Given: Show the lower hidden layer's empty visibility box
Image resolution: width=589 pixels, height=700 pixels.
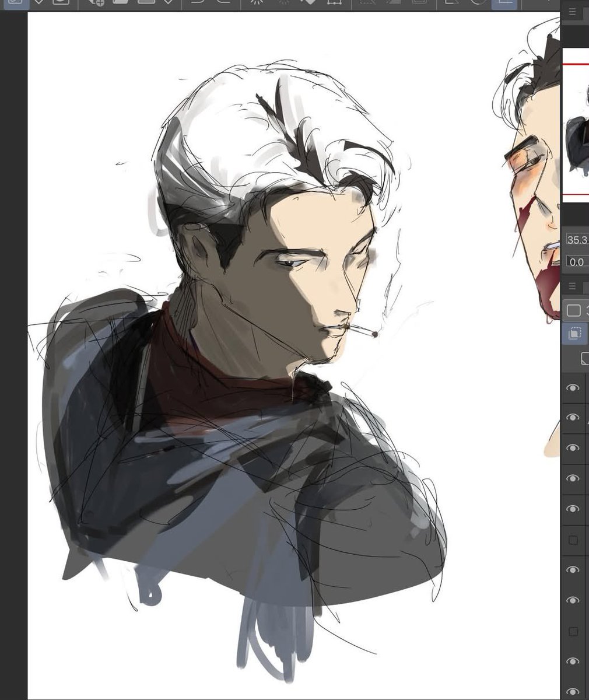Looking at the screenshot, I should click(x=573, y=631).
